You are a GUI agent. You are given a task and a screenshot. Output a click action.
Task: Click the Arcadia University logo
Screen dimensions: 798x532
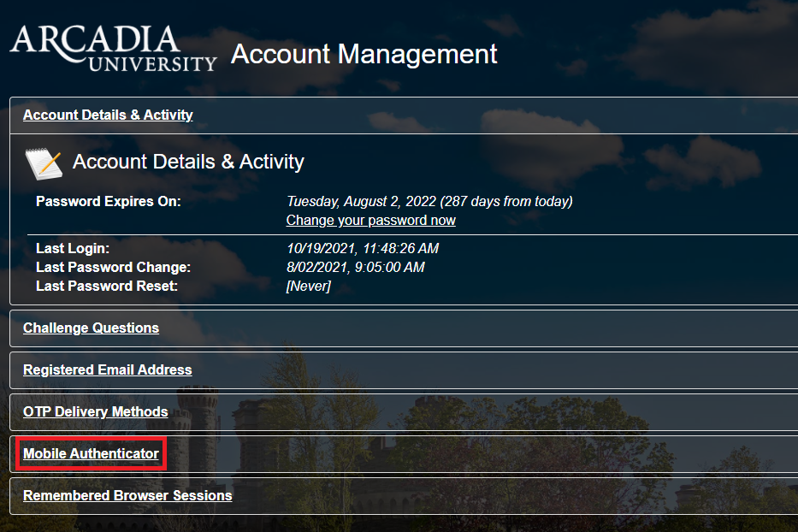113,50
